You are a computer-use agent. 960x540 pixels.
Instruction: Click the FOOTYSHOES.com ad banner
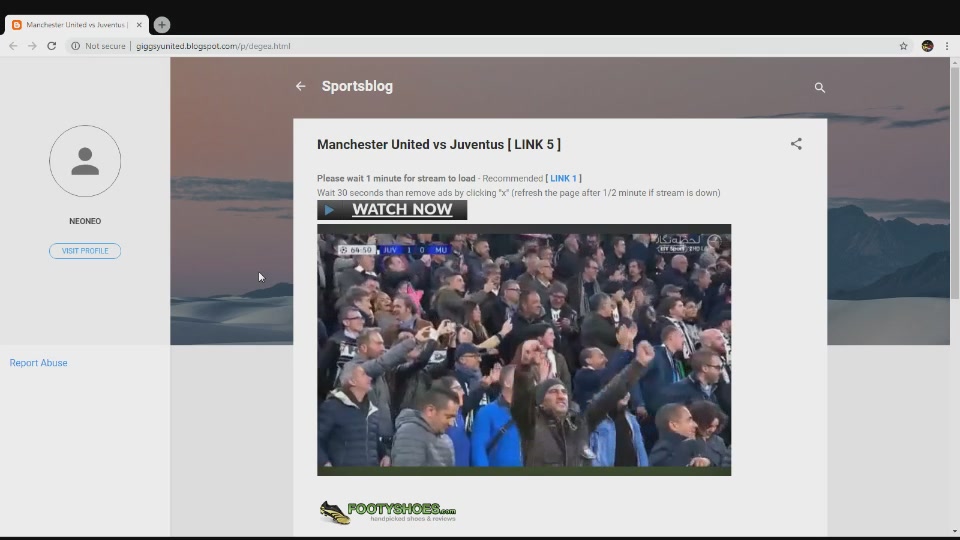[387, 512]
